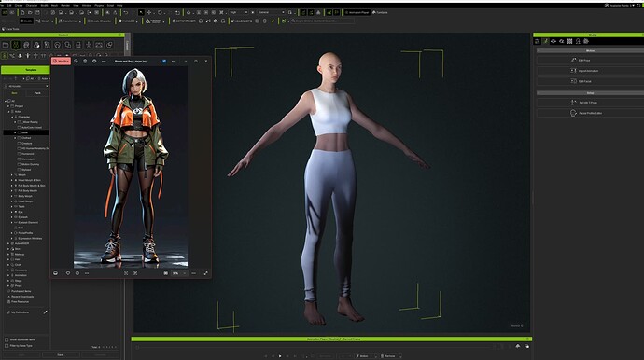
Task: Select the Project folder icon in Content panel
Action: tap(6, 45)
